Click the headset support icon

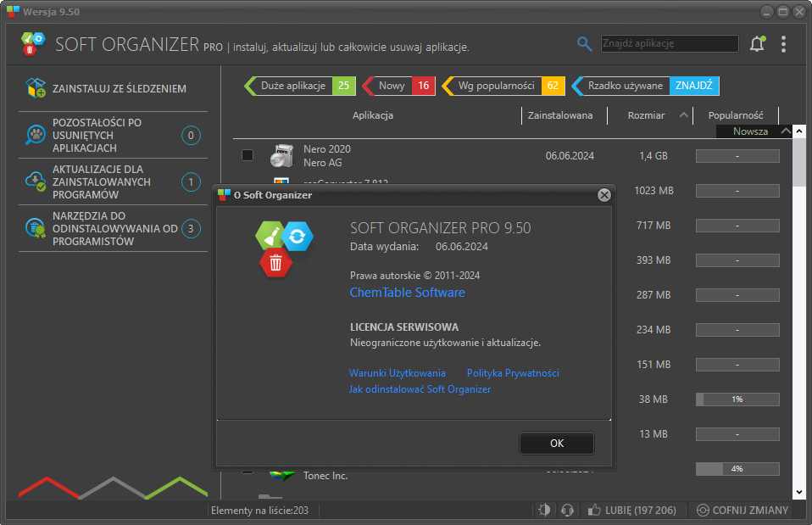tap(568, 510)
